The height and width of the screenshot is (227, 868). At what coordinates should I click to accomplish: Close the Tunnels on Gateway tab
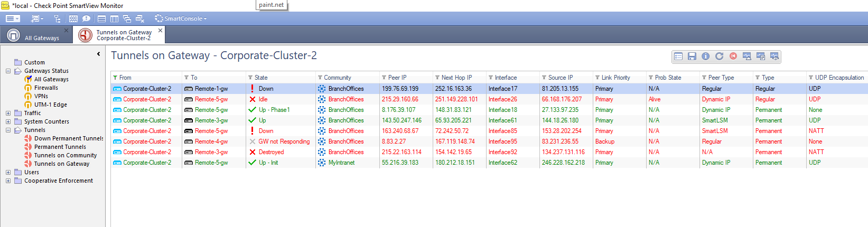pos(160,31)
